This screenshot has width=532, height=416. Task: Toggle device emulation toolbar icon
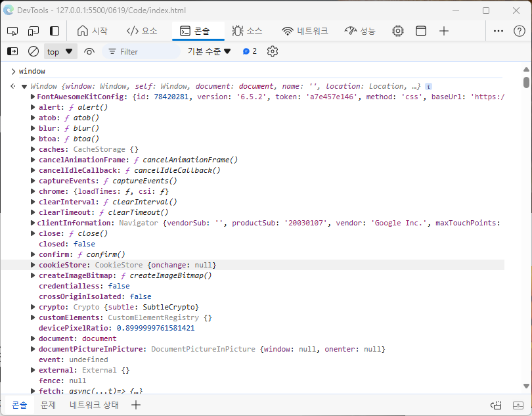tap(33, 32)
